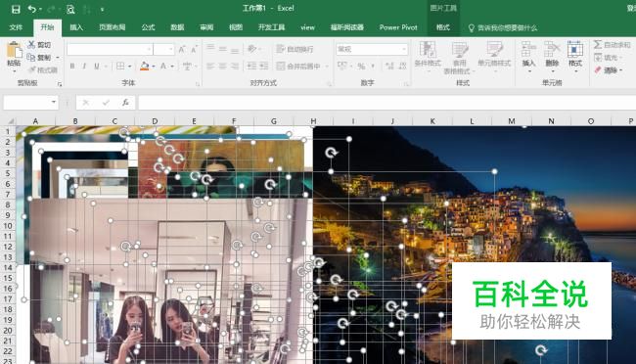Open the font name dropdown
The width and height of the screenshot is (636, 364).
click(150, 49)
